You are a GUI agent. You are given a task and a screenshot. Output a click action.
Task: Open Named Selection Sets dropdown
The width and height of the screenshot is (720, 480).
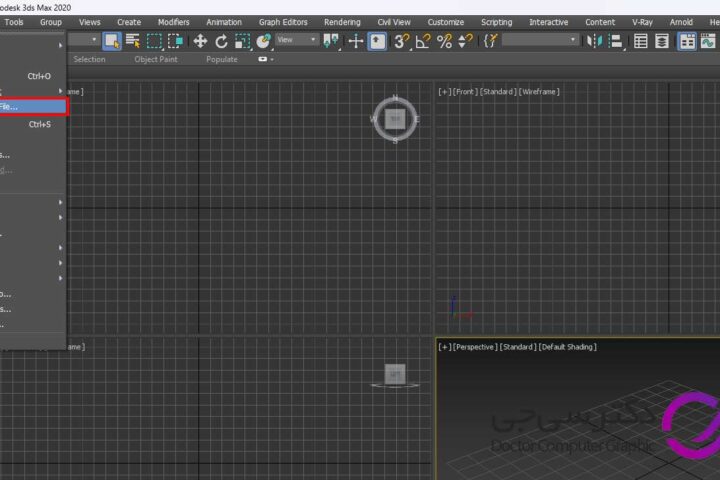(540, 40)
